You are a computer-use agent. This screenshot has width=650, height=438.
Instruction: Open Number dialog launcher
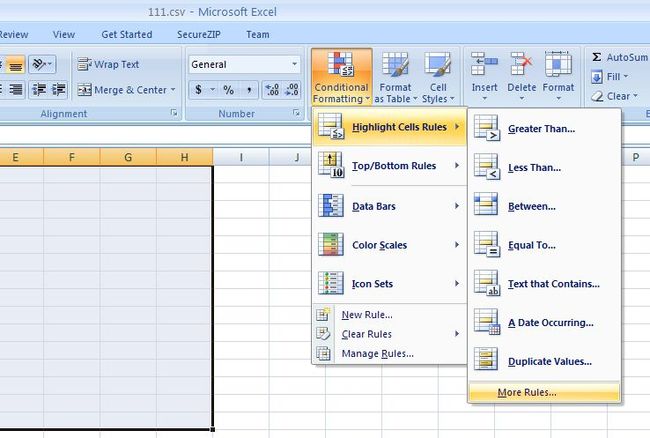click(x=296, y=113)
